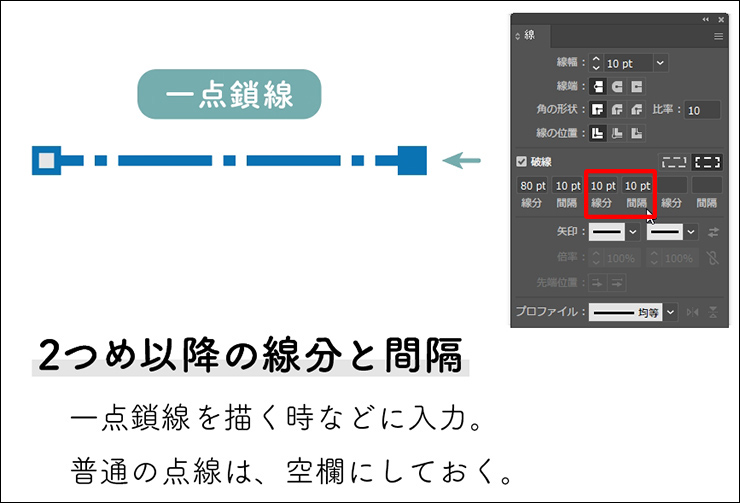The height and width of the screenshot is (503, 740).
Task: Expand the プロファイル profile dropdown
Action: [x=671, y=312]
